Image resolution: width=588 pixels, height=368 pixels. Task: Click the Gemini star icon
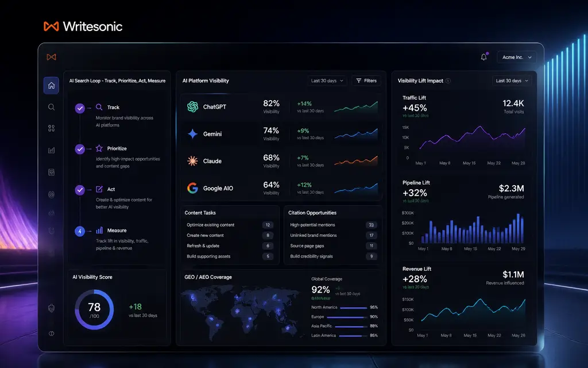click(193, 133)
